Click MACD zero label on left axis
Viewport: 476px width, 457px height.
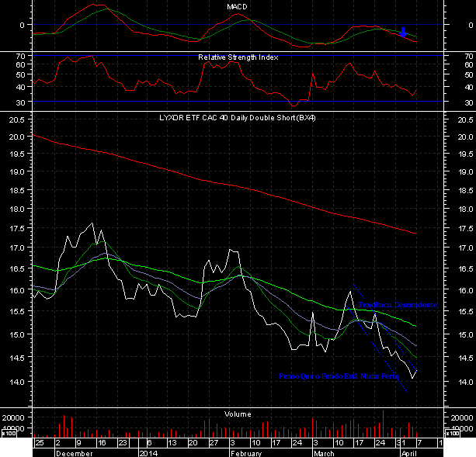pos(22,25)
